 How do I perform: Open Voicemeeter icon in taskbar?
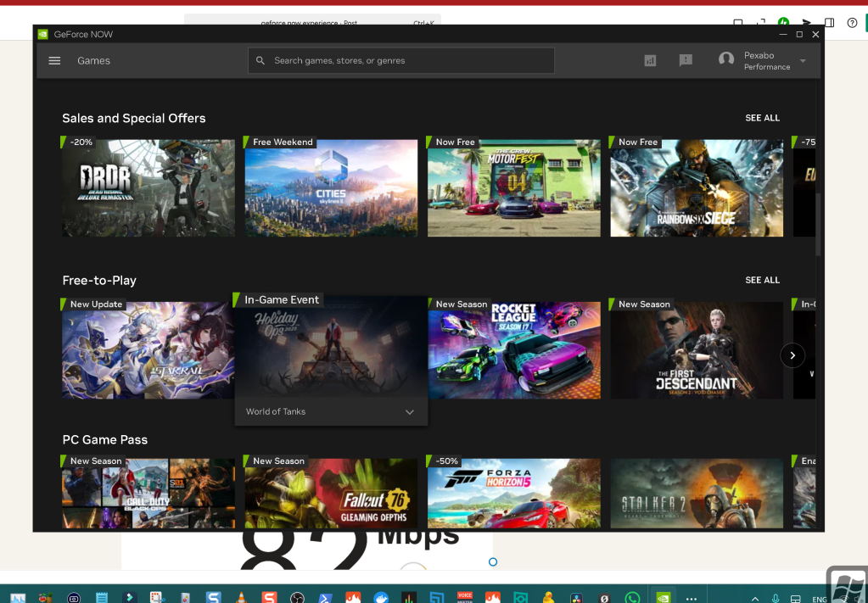[x=464, y=597]
